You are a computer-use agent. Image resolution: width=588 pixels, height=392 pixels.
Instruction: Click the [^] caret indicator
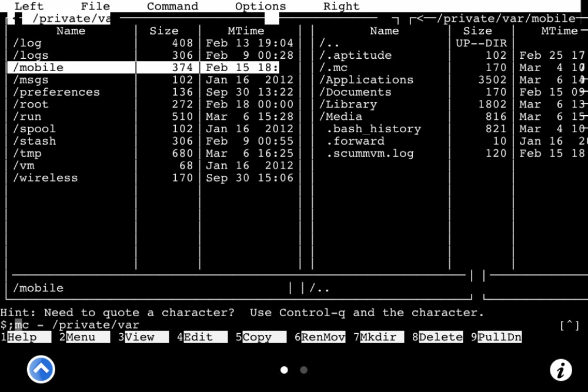[x=569, y=325]
